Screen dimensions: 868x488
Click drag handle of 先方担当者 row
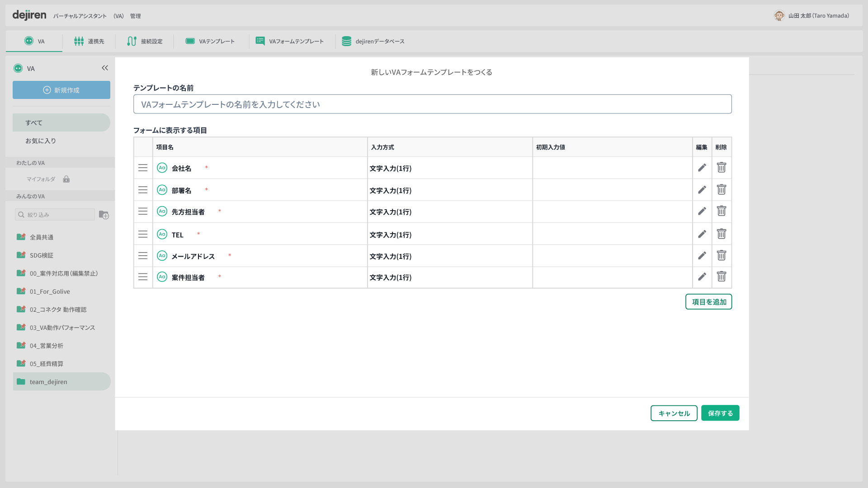143,211
